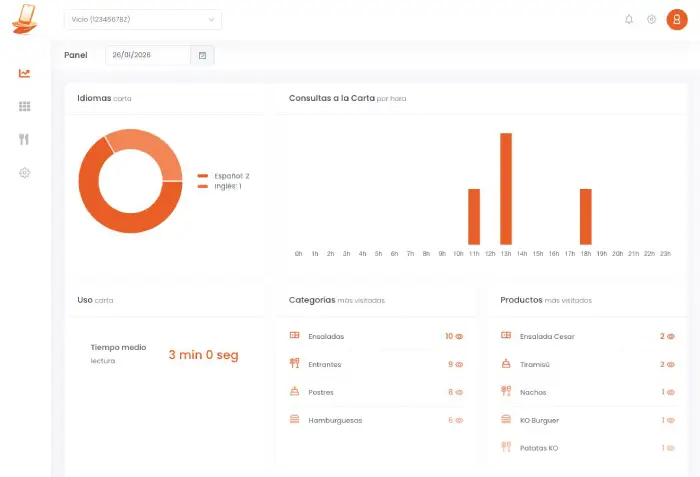
Task: Click the app logo in the corner
Action: click(24, 19)
